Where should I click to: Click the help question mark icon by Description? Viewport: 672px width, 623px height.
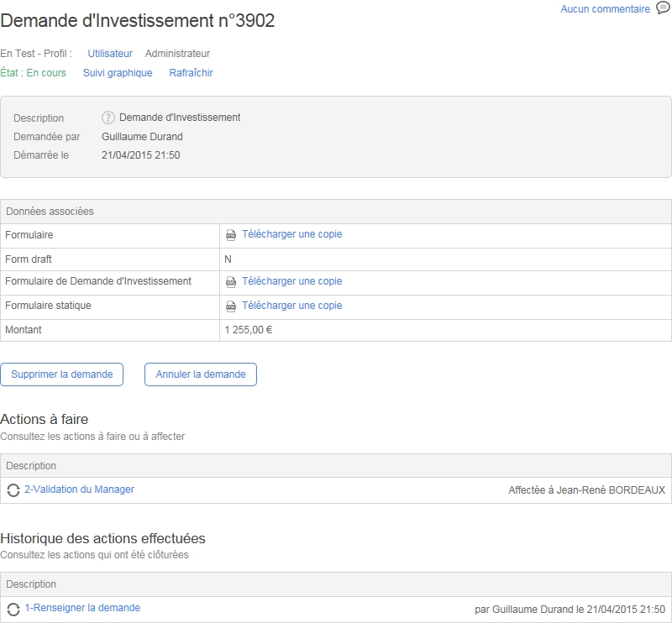tap(108, 118)
